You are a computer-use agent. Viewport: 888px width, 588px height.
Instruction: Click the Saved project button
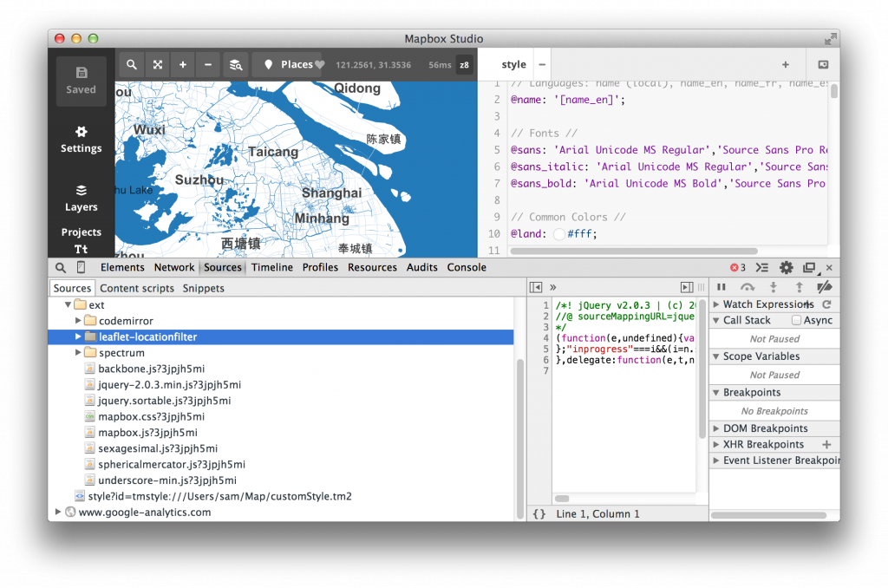81,81
